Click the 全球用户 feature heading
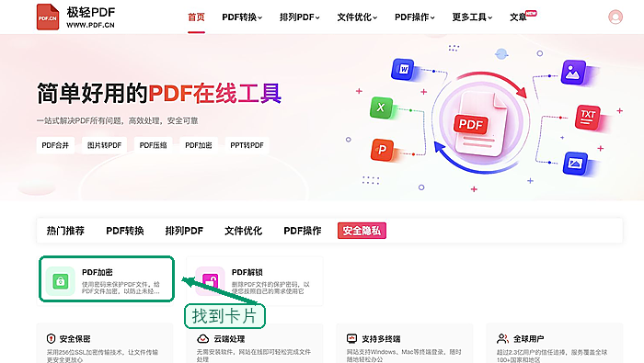Image resolution: width=644 pixels, height=363 pixels. tap(529, 339)
